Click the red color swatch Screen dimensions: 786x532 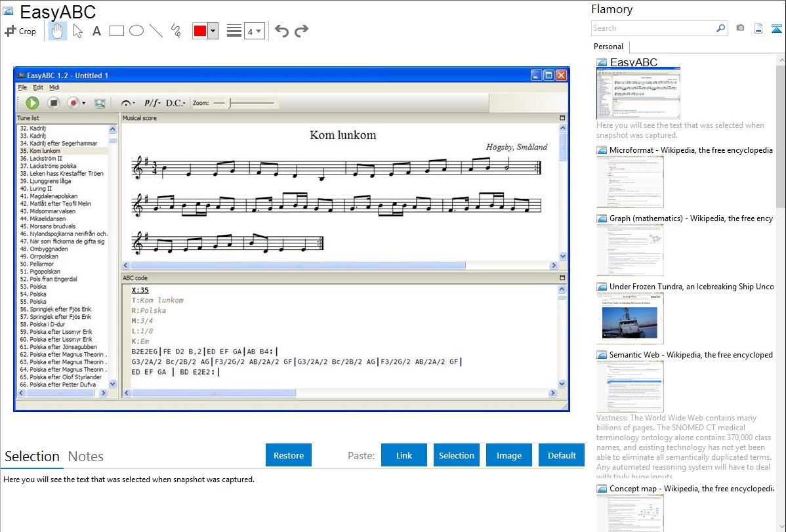[x=199, y=31]
